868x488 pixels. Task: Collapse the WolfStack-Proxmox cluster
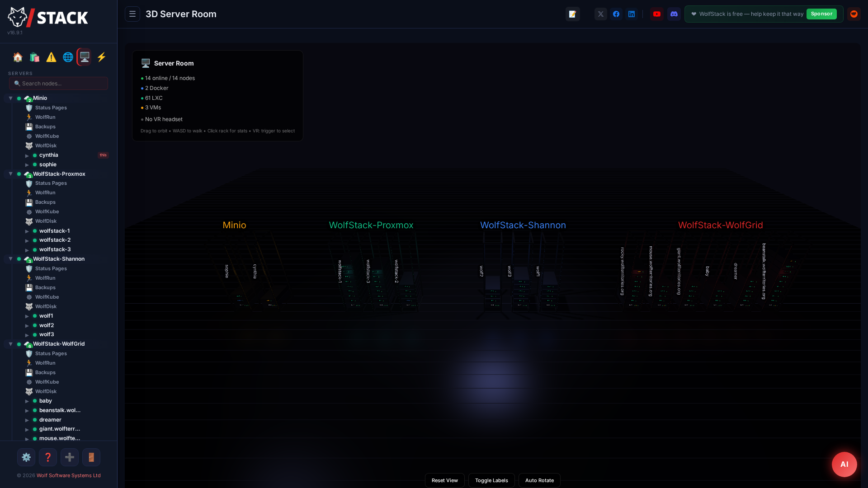10,174
